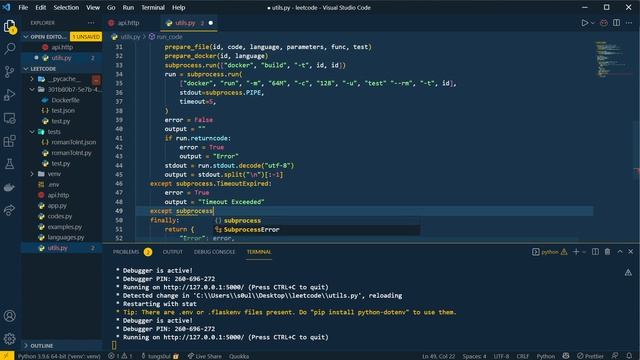Viewport: 640px width, 360px height.
Task: Click Live Share in status bar
Action: coord(204,356)
